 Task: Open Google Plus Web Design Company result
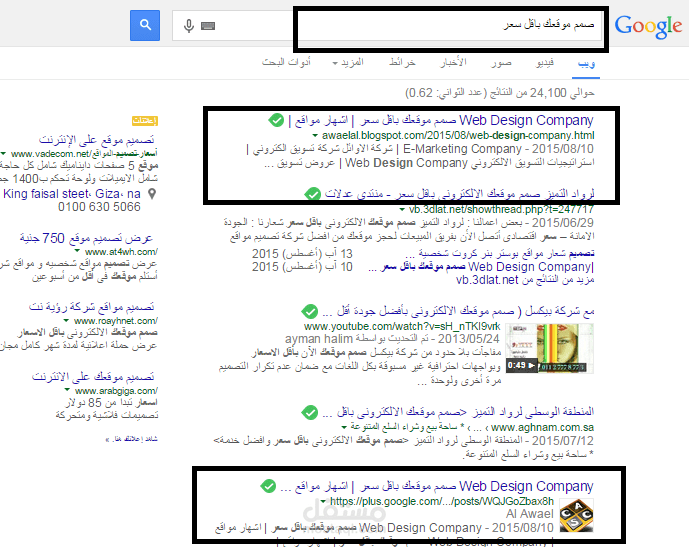(437, 486)
